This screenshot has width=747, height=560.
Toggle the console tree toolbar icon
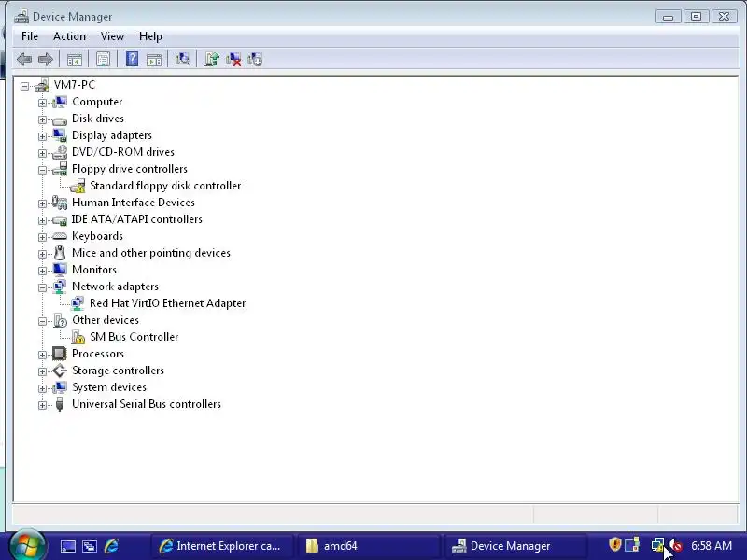75,60
